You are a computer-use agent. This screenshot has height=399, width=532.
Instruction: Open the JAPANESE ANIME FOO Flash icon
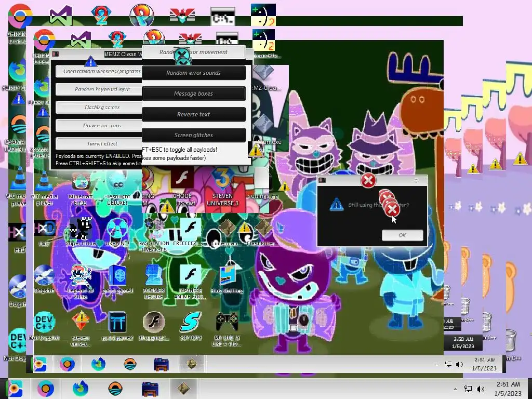pos(190,282)
